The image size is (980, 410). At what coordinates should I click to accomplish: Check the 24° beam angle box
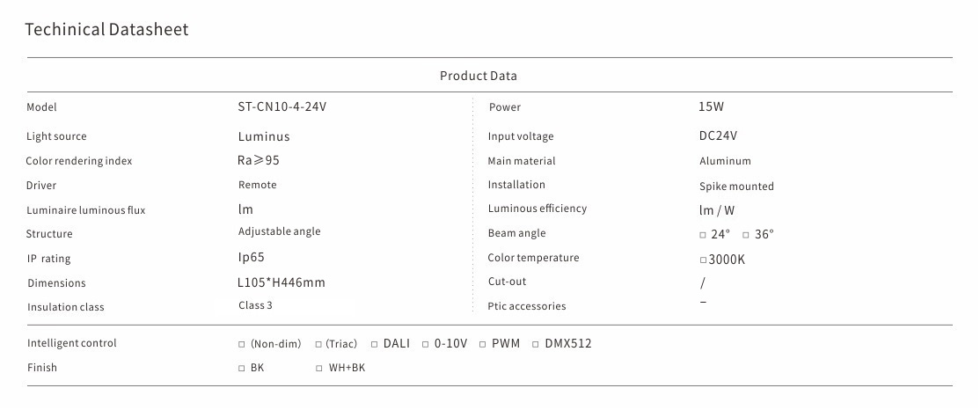pyautogui.click(x=703, y=235)
